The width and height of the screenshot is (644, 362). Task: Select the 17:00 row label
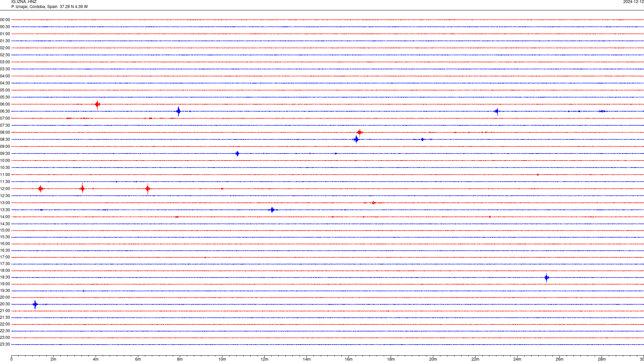5,257
